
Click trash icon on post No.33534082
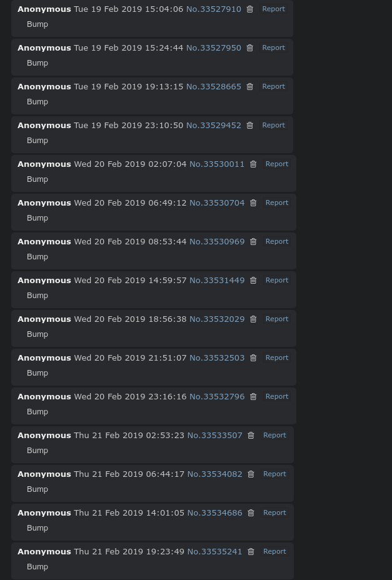coord(251,474)
